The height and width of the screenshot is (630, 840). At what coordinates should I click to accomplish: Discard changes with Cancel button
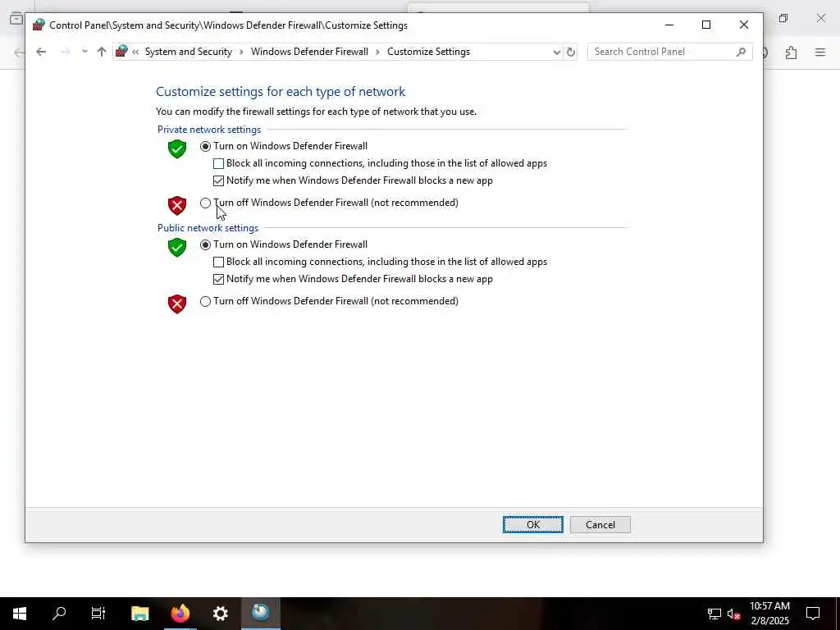600,524
